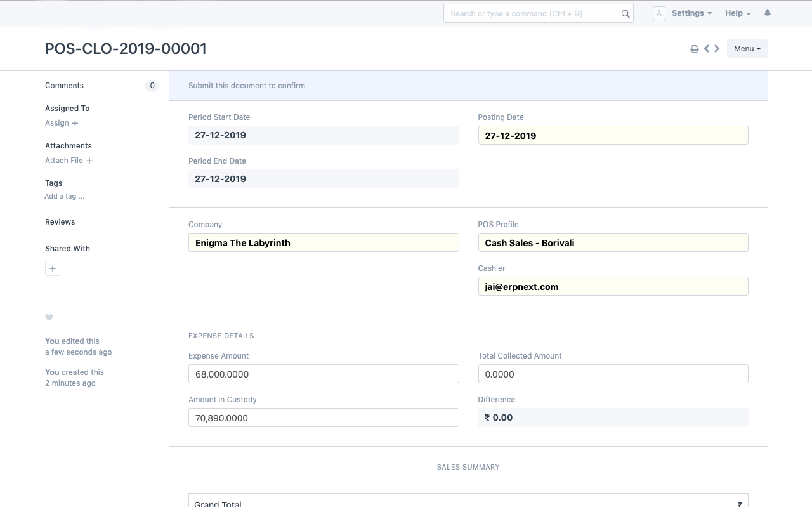This screenshot has height=507, width=812.
Task: Open the Menu dropdown
Action: tap(747, 49)
